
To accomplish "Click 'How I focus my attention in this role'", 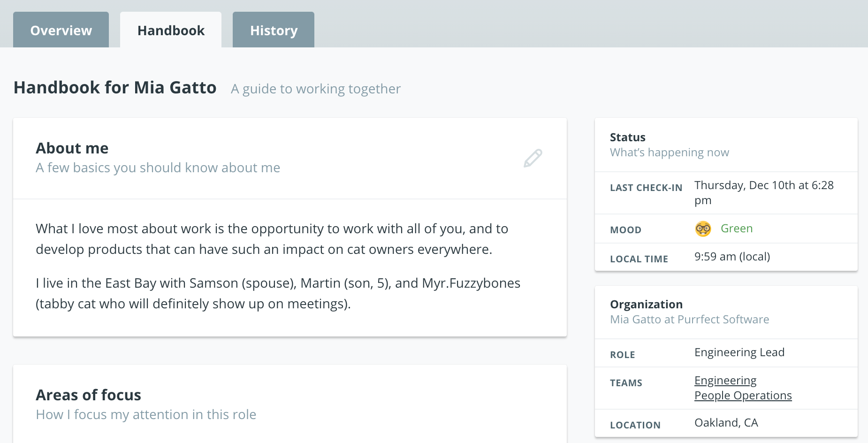I will pyautogui.click(x=146, y=414).
